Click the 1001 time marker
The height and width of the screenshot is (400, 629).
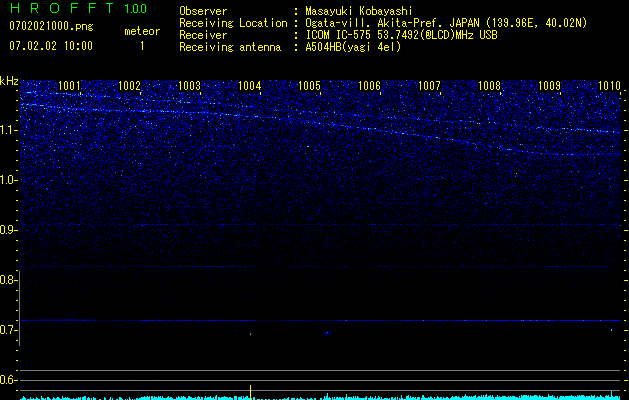[70, 86]
